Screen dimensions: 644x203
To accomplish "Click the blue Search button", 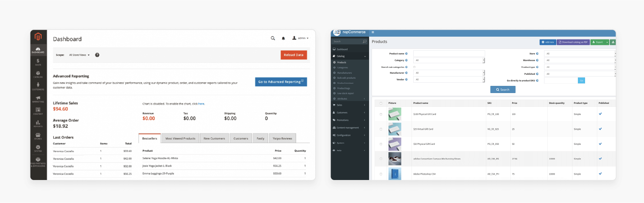I will point(503,89).
